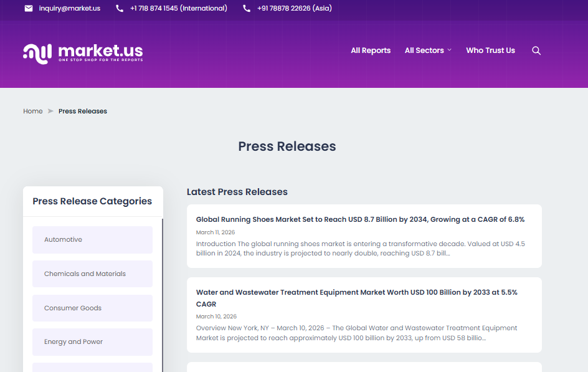Image resolution: width=588 pixels, height=372 pixels.
Task: Click the Press Releases breadcrumb text
Action: tap(82, 111)
